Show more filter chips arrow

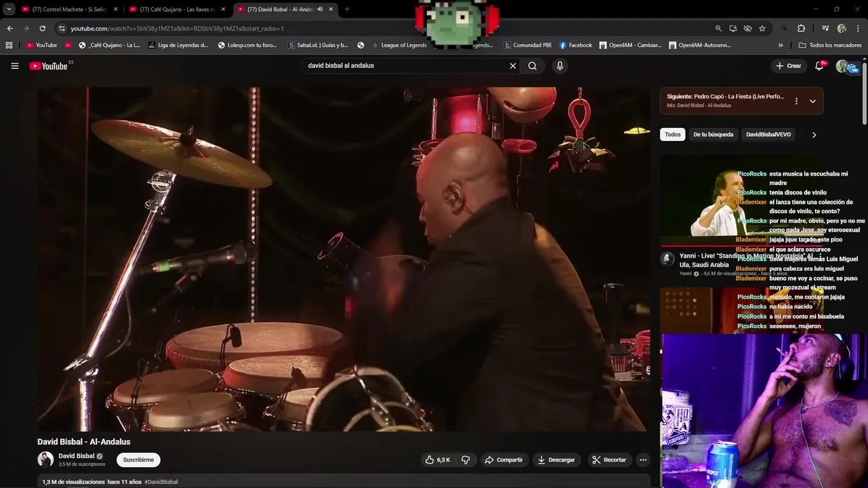[814, 135]
